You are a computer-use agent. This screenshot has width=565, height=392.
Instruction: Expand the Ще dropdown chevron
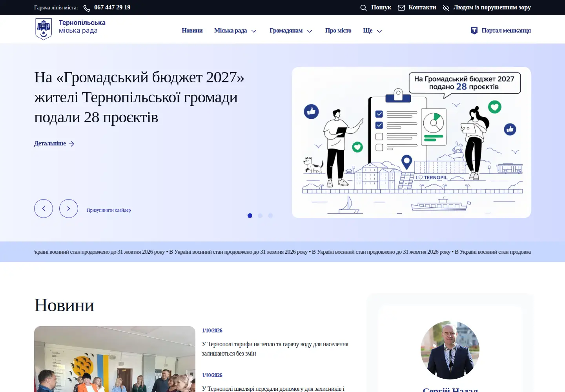pyautogui.click(x=379, y=31)
